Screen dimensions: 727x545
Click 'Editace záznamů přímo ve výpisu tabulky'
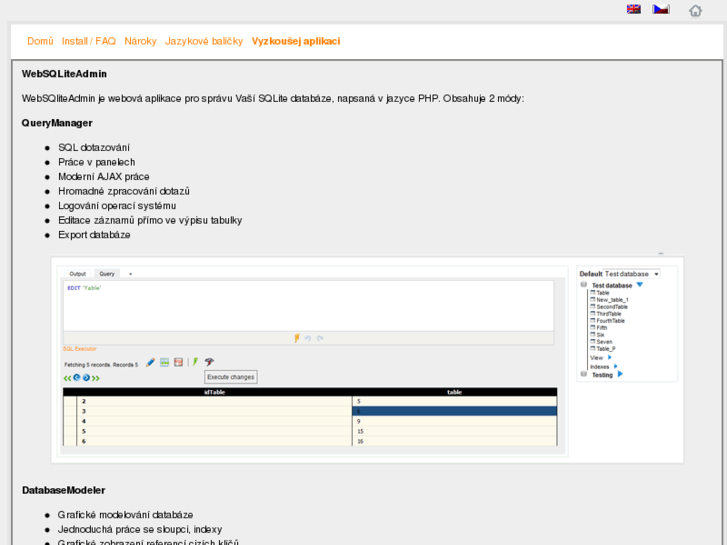[150, 220]
